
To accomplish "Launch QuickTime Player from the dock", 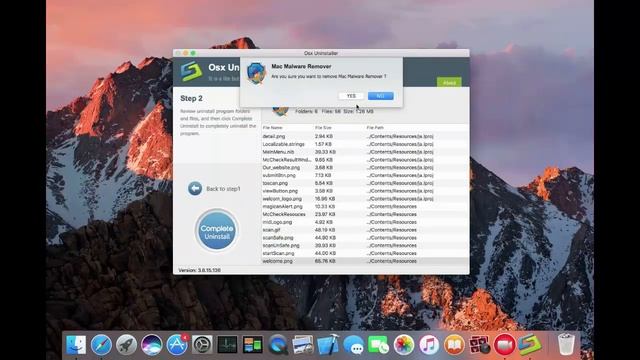I will pyautogui.click(x=278, y=345).
